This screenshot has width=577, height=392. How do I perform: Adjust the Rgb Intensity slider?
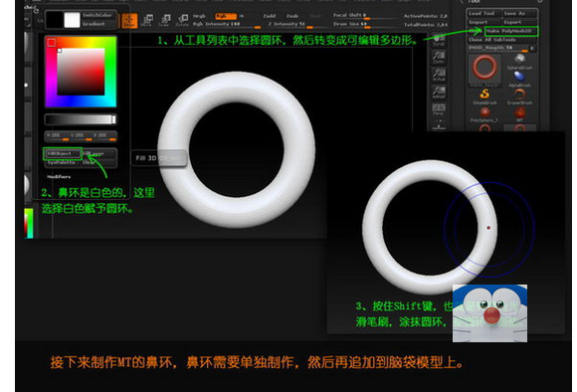click(226, 25)
